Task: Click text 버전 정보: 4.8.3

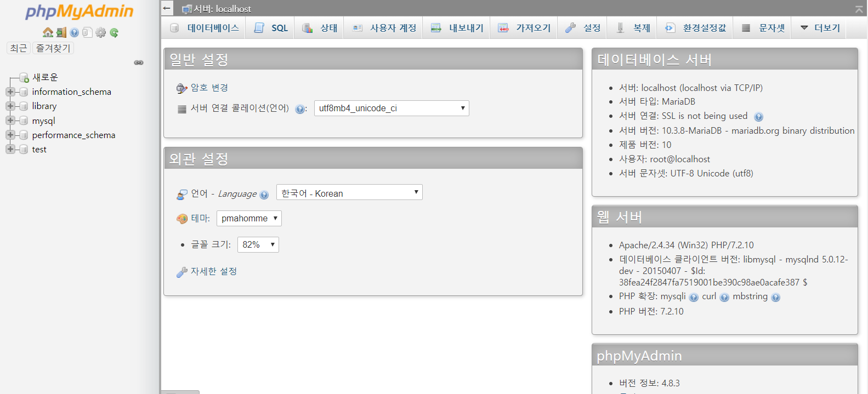Action: click(649, 383)
